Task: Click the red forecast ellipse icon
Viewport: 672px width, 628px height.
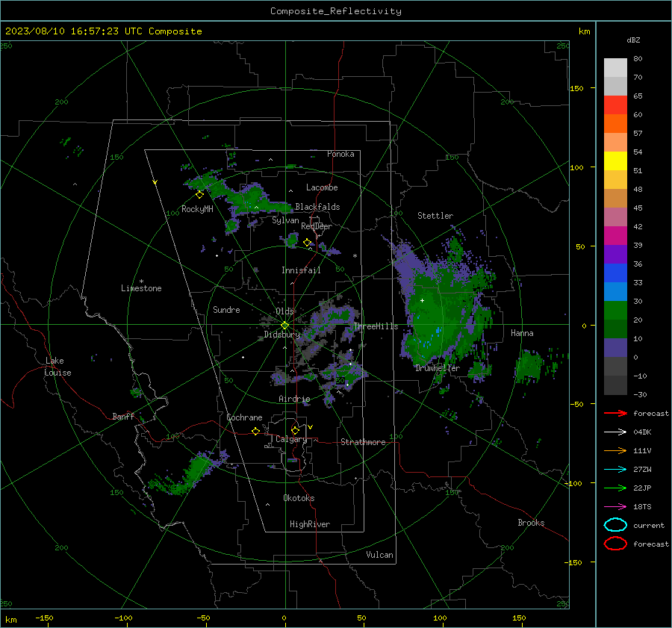Action: point(615,544)
